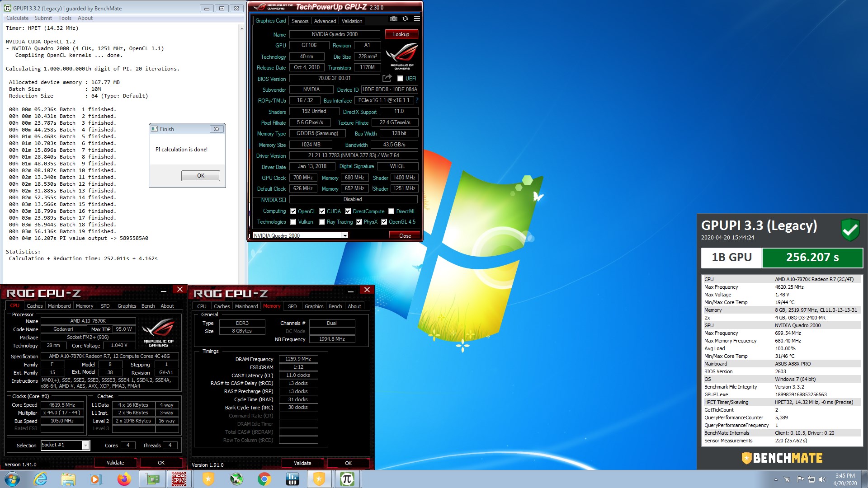This screenshot has width=868, height=488.
Task: Toggle the UEFI checkbox in GPU-Z
Action: 400,79
